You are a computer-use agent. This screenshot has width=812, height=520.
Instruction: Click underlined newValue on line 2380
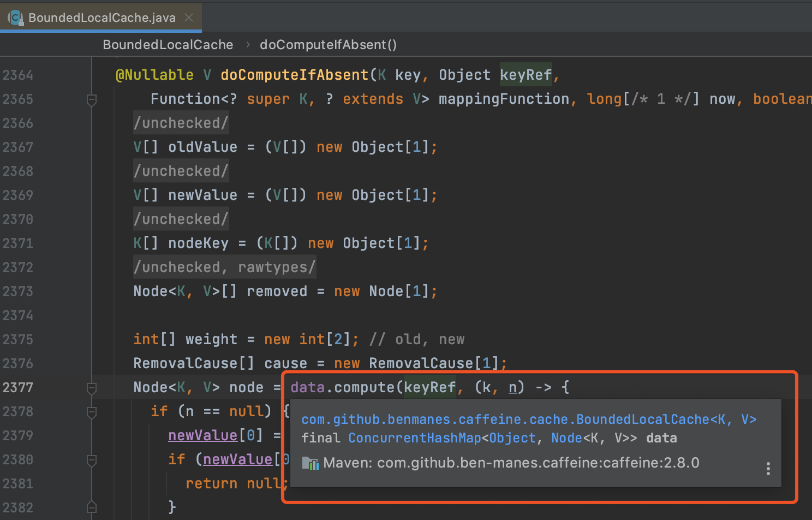(238, 459)
